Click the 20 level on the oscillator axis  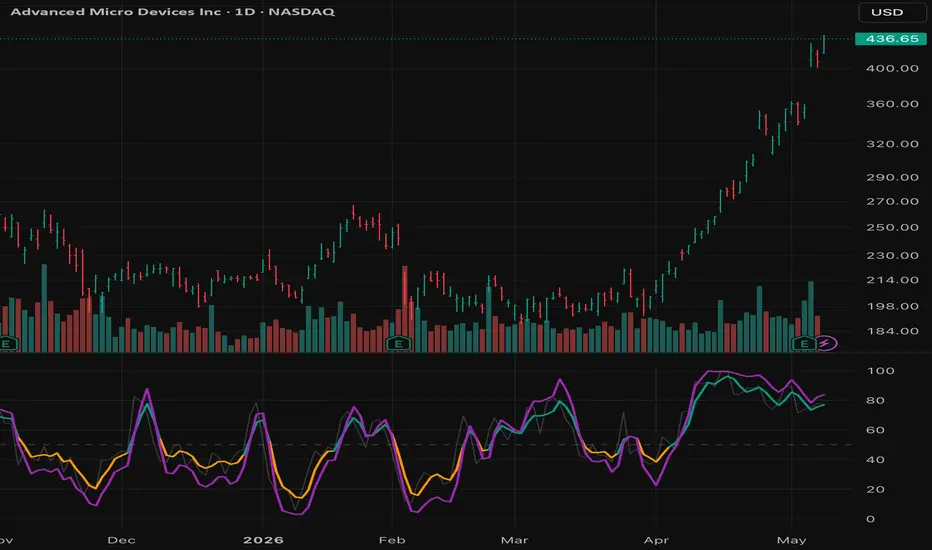click(876, 489)
